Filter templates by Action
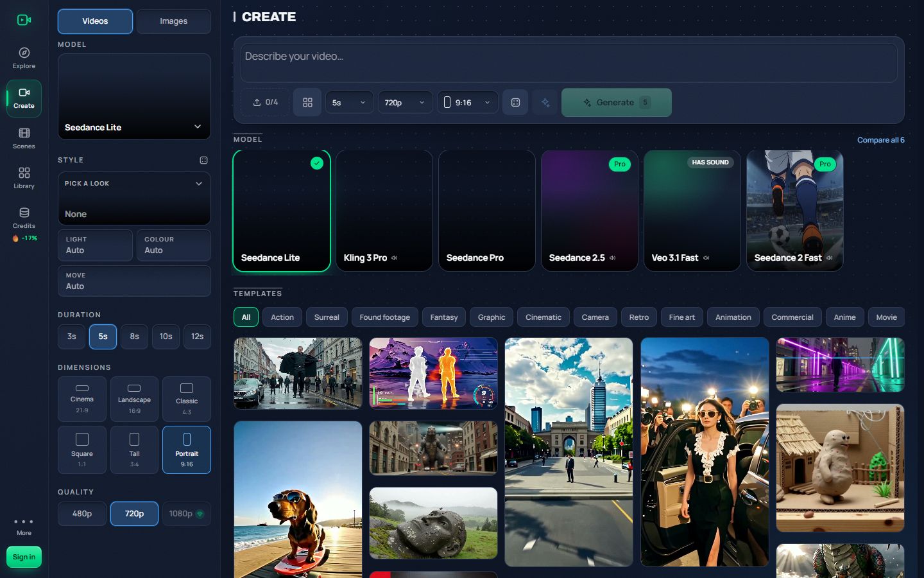 [282, 317]
